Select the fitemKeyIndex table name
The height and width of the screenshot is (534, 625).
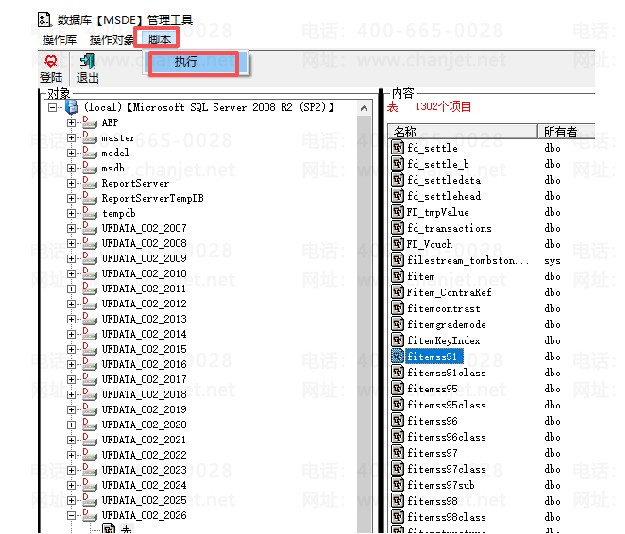coord(443,340)
